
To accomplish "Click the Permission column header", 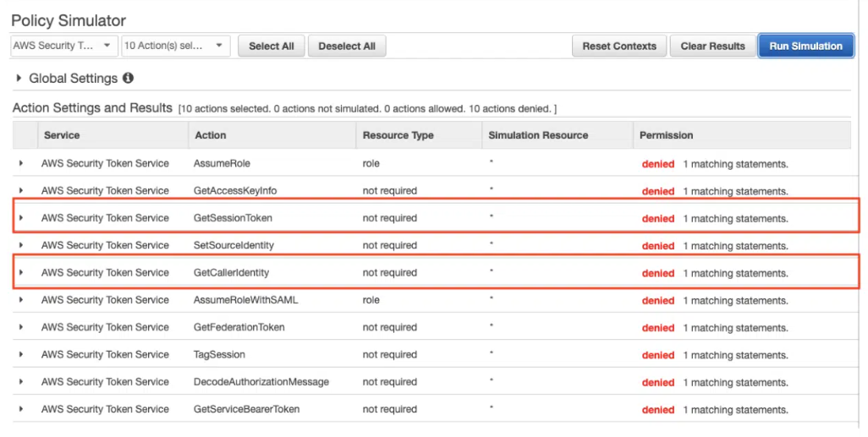I will point(742,135).
